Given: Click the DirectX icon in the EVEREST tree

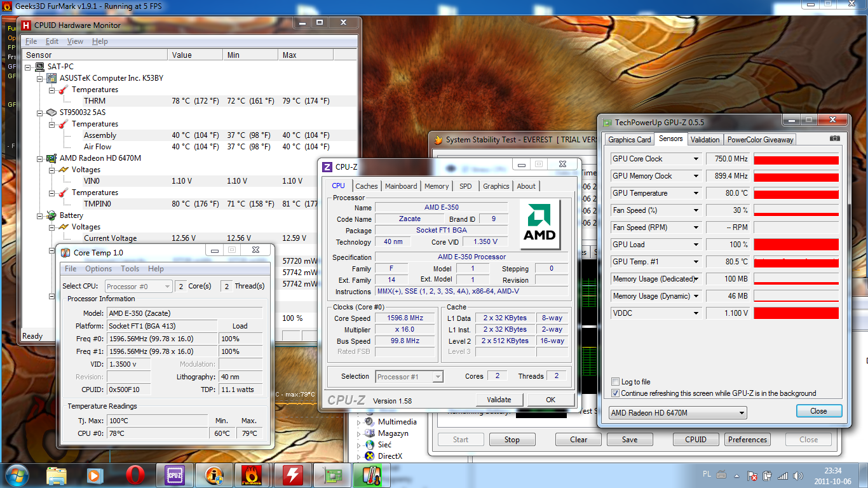Looking at the screenshot, I should tap(369, 456).
